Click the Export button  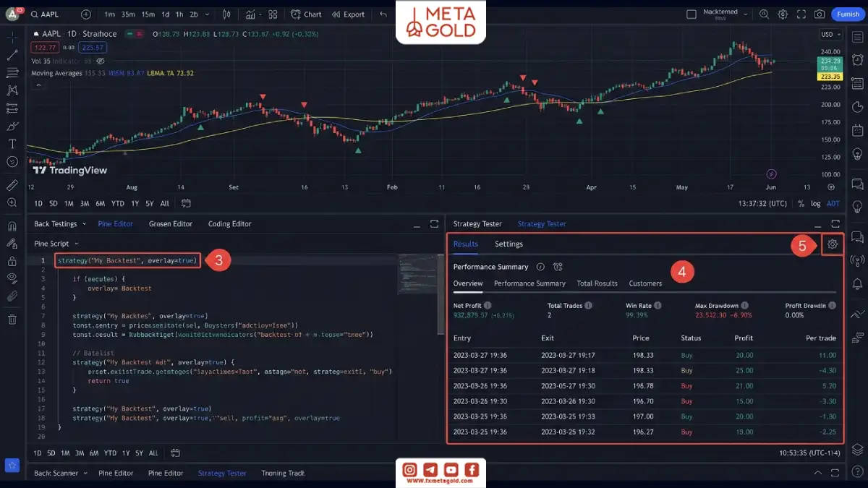(348, 14)
